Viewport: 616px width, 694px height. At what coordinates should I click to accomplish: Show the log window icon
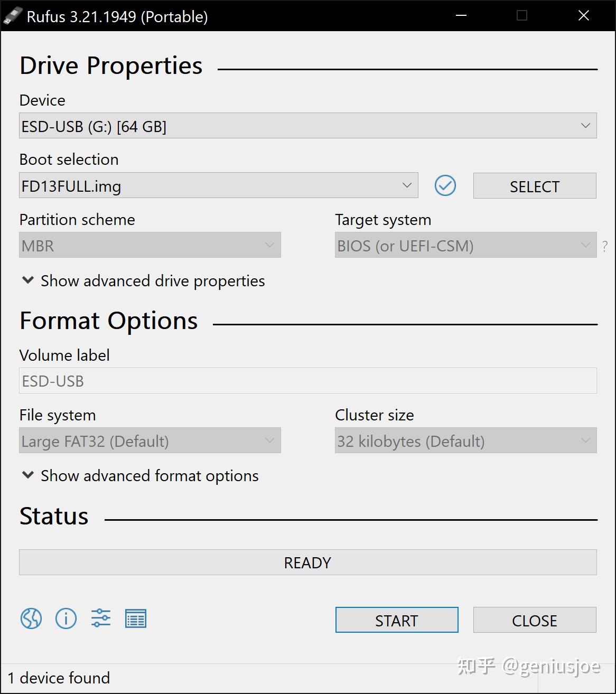click(x=136, y=618)
